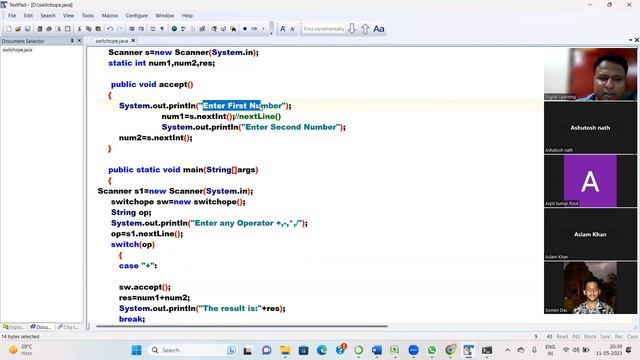The width and height of the screenshot is (640, 360).
Task: Click the Cut scissors icon
Action: [79, 29]
